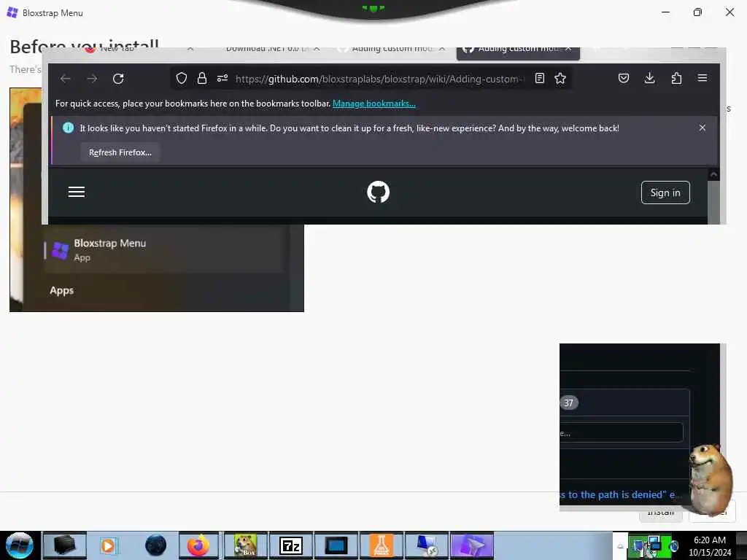747x560 pixels.
Task: Click the Refresh Firefox button
Action: (120, 152)
